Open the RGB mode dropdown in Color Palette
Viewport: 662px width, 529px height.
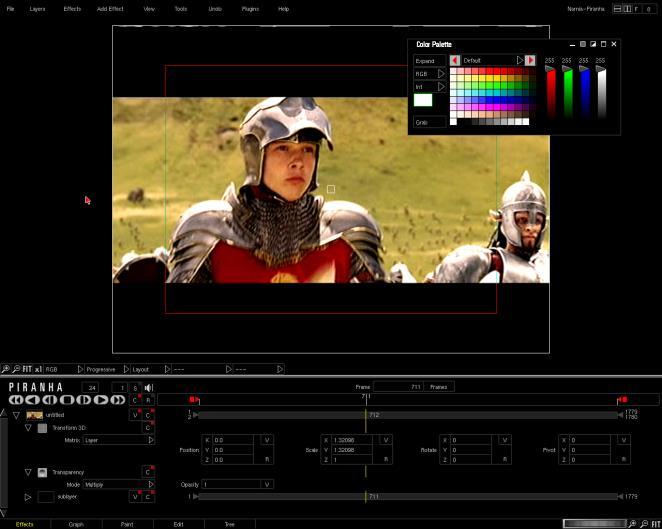pos(429,74)
